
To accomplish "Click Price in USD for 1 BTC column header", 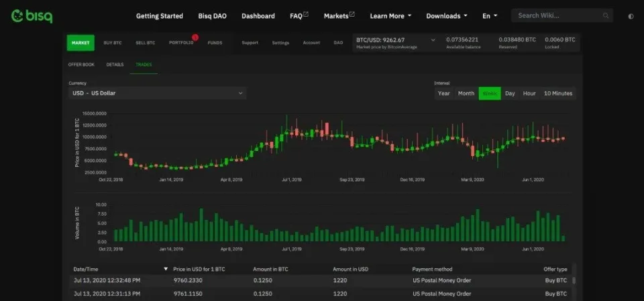I will pyautogui.click(x=199, y=269).
